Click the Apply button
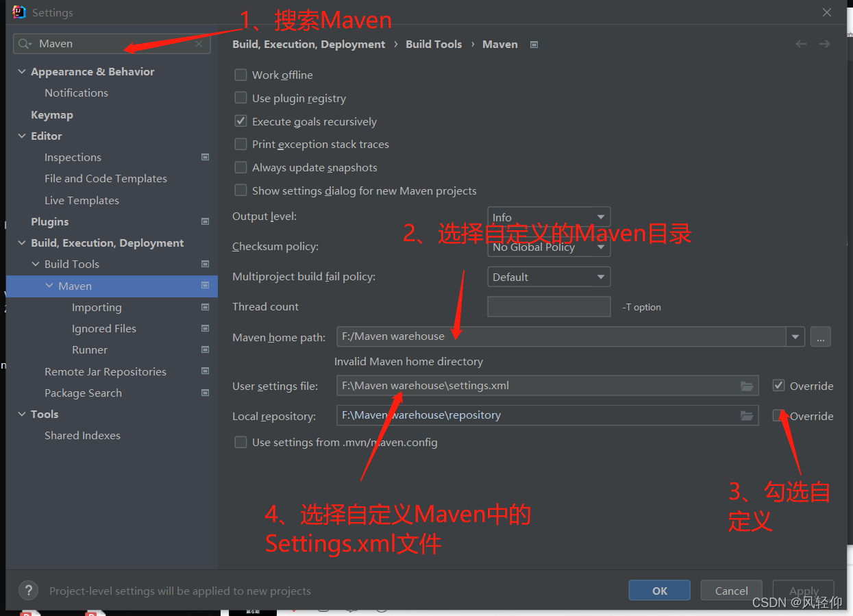The width and height of the screenshot is (853, 616). (x=803, y=591)
